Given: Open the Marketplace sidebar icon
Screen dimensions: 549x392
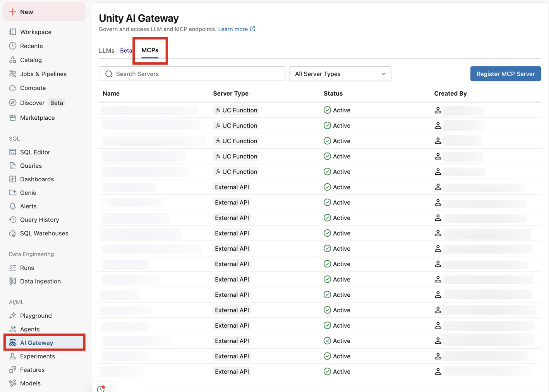Looking at the screenshot, I should (x=13, y=117).
